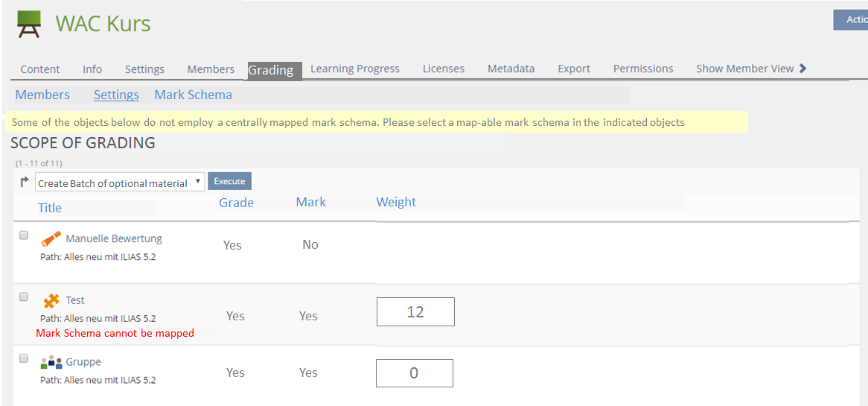868x406 pixels.
Task: Click the Gruppe people icon
Action: pos(51,363)
